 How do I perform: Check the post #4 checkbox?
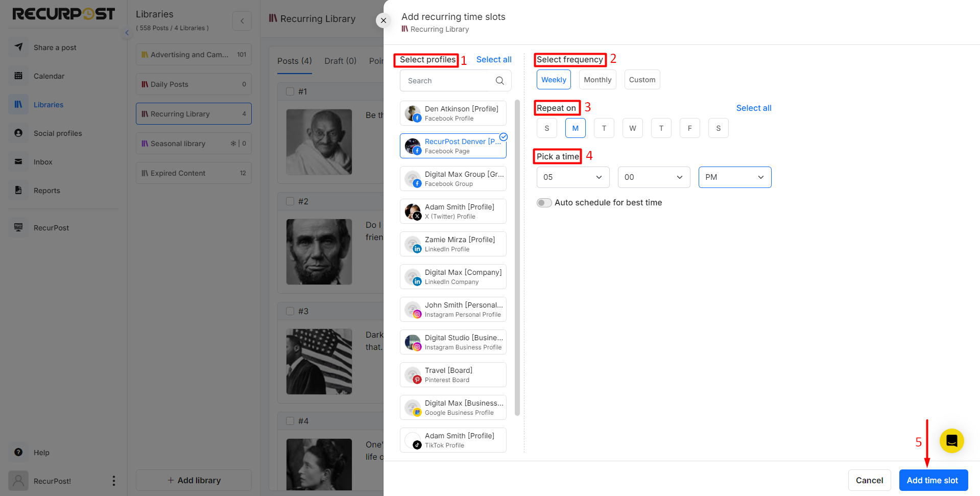(290, 421)
